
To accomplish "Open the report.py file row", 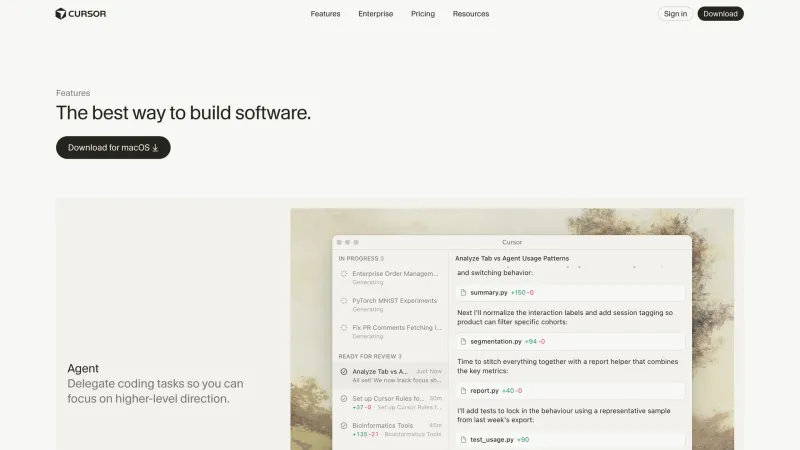I will [x=570, y=391].
